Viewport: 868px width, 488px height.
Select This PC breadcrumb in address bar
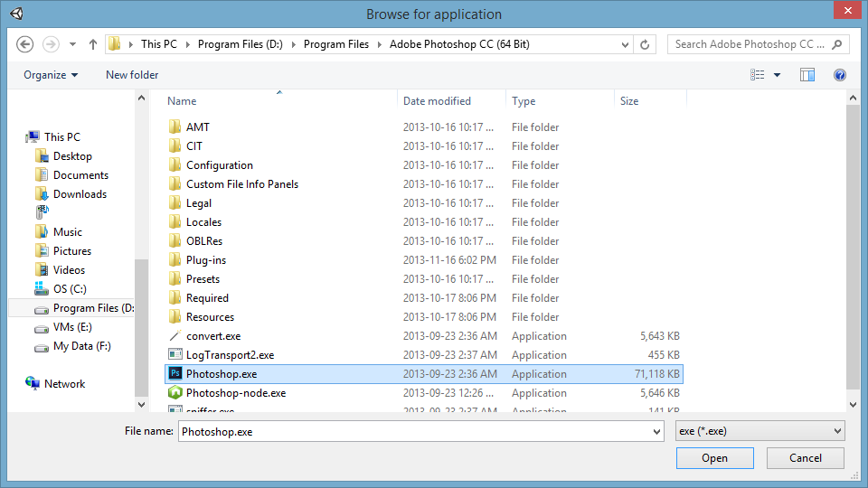(159, 44)
